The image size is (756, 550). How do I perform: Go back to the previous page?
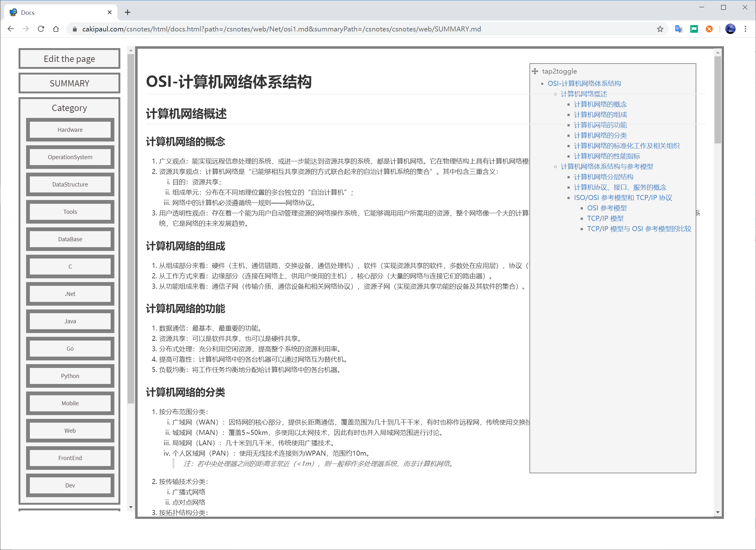[11, 29]
